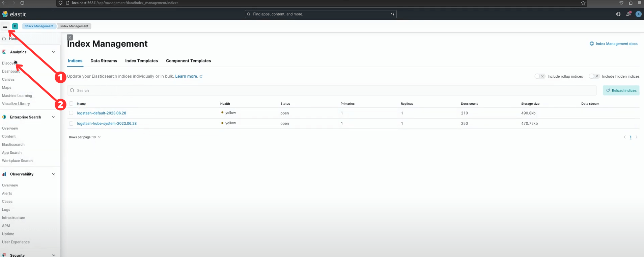Image resolution: width=644 pixels, height=257 pixels.
Task: Reload the browser page
Action: 22,3
